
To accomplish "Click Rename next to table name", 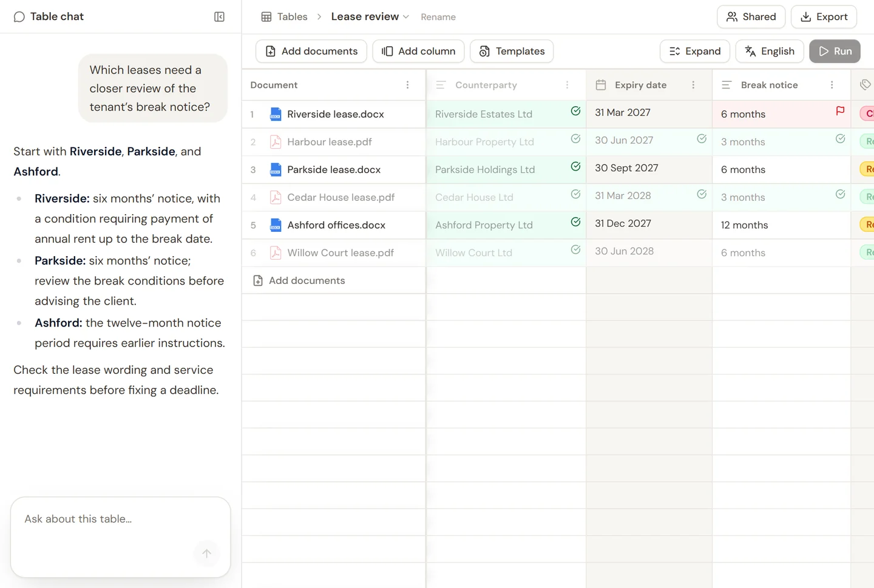I will coord(438,18).
